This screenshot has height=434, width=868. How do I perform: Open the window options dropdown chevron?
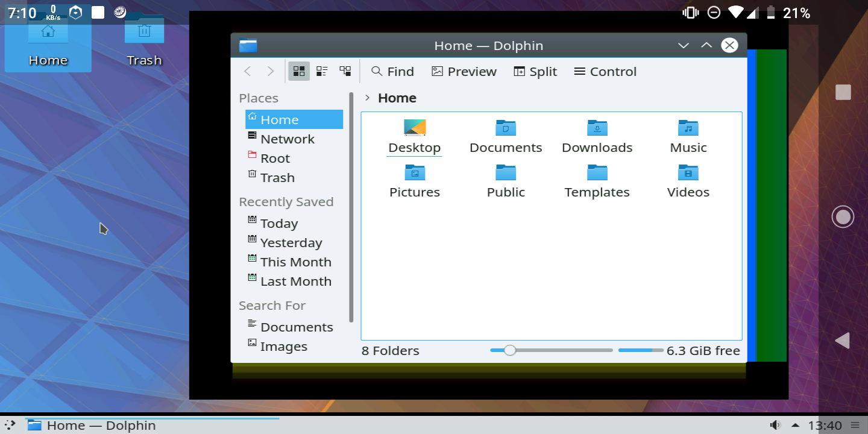pyautogui.click(x=683, y=45)
